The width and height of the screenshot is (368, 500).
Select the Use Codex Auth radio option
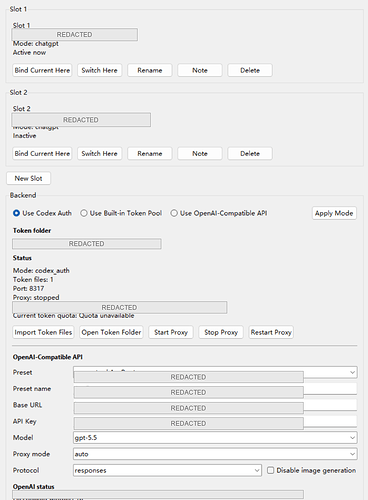click(x=42, y=213)
